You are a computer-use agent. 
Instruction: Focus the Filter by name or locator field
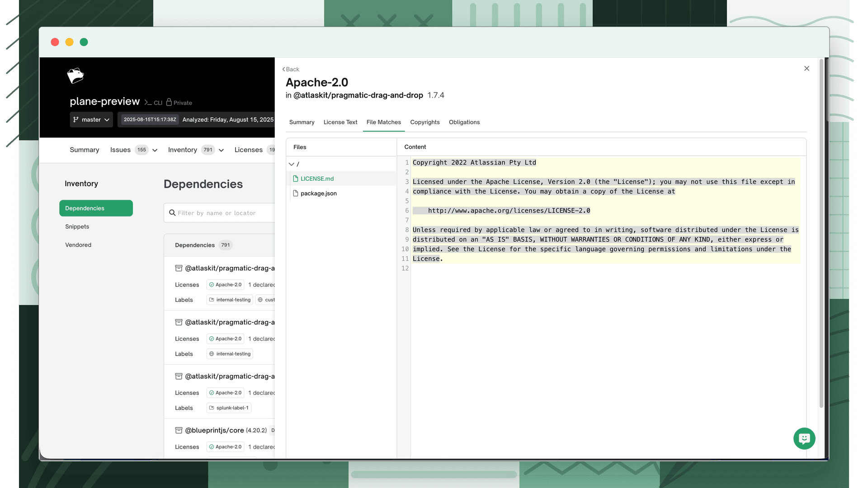click(x=219, y=213)
